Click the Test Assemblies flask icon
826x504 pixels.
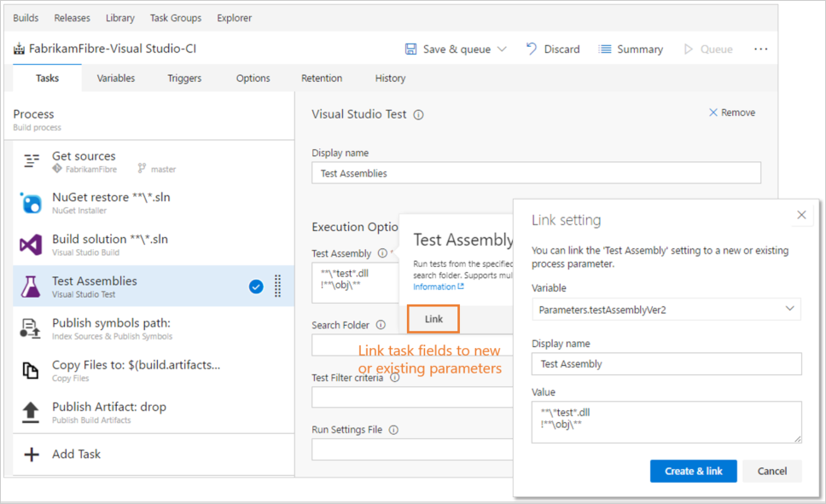[x=31, y=287]
